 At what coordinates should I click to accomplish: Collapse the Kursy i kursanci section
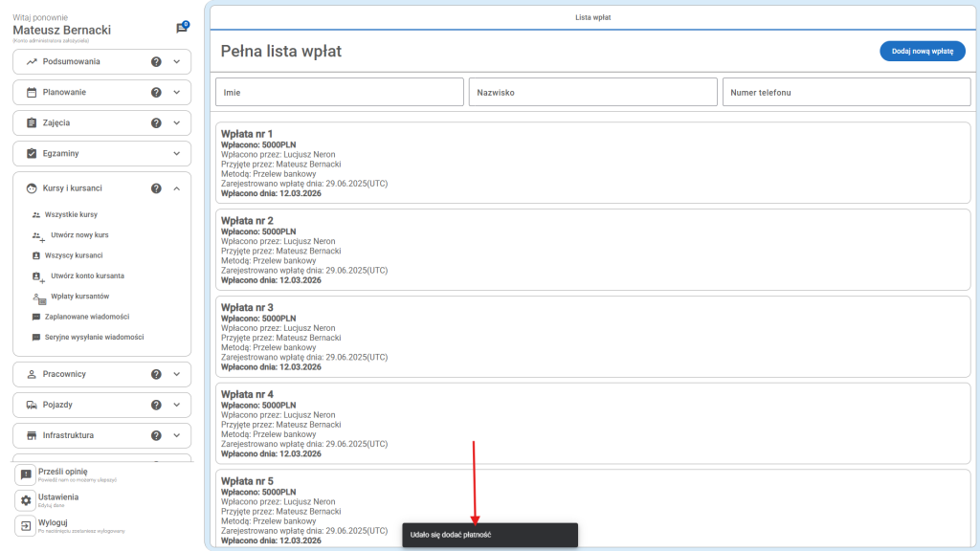click(176, 188)
